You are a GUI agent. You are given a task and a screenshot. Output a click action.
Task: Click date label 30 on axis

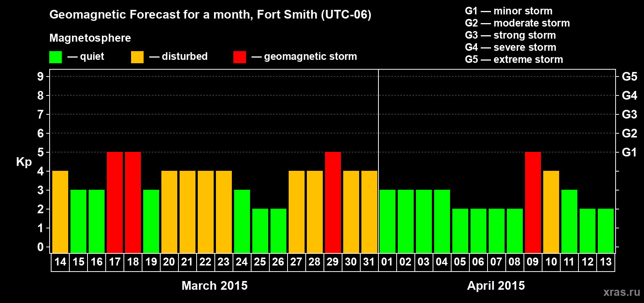[351, 262]
